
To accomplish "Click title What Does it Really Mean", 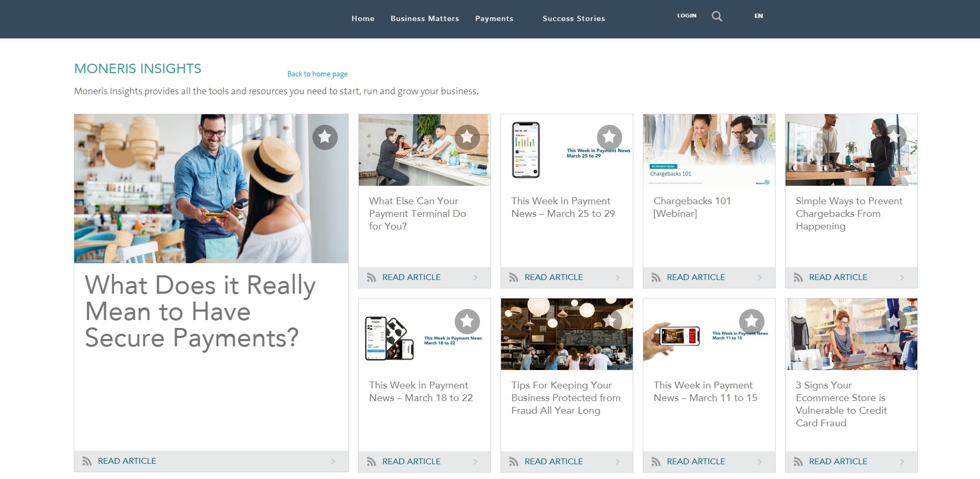I will (200, 311).
